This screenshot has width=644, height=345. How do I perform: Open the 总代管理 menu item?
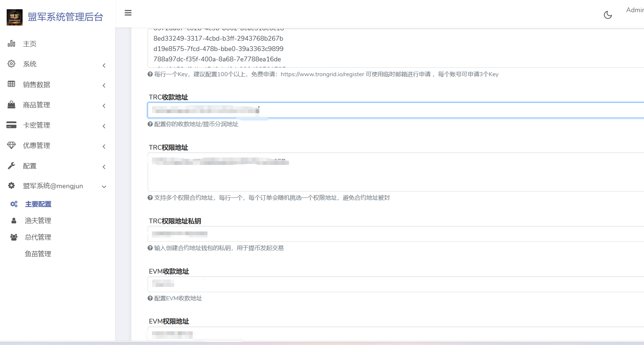[38, 237]
